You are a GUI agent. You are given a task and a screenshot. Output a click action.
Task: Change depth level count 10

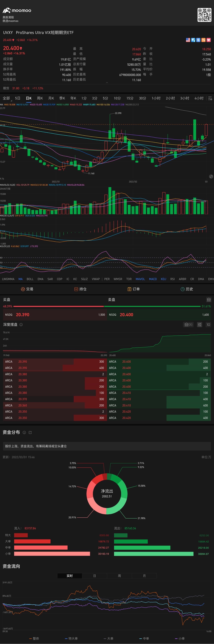point(208,325)
